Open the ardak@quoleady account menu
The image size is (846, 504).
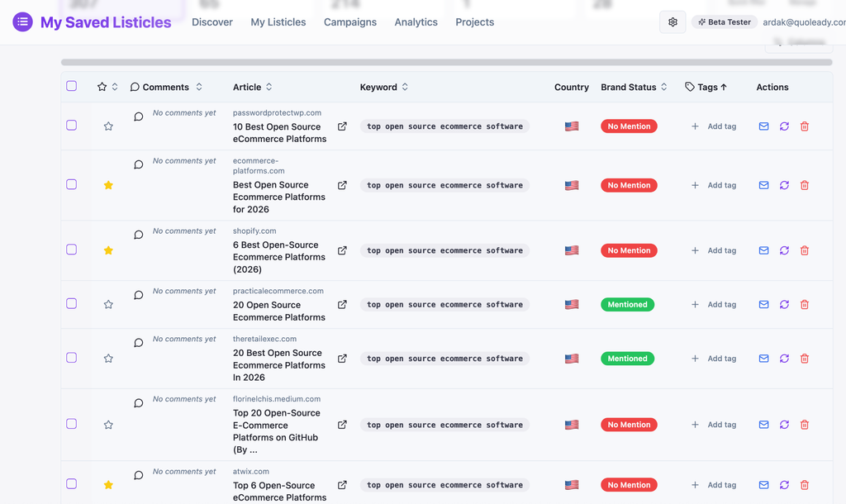click(804, 22)
